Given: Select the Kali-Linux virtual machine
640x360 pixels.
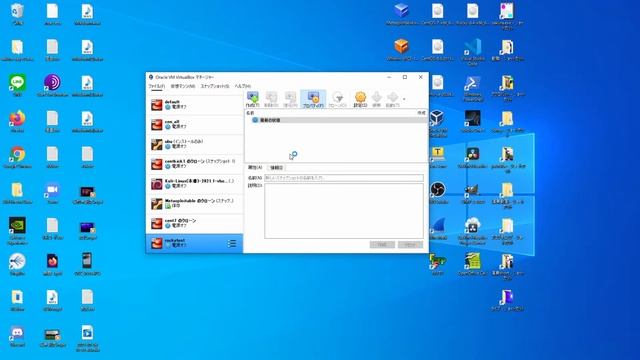Looking at the screenshot, I should pos(194,184).
